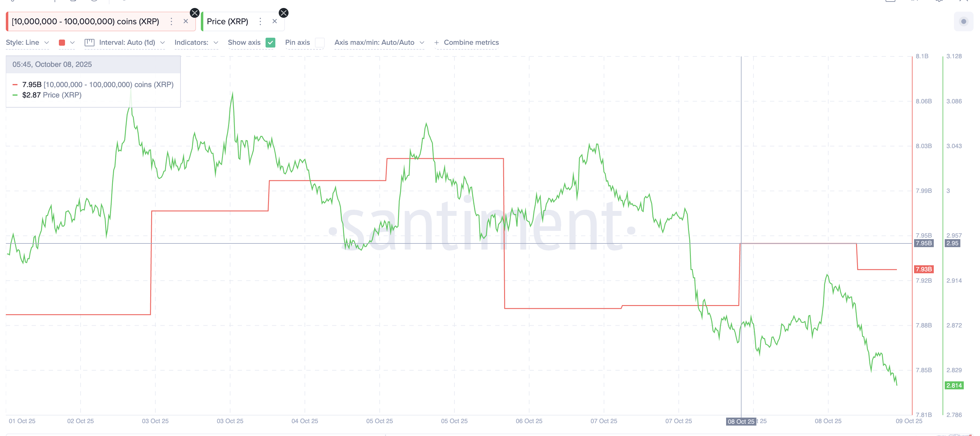Enable the Pin axis checkbox
Screen dimensions: 980x436
click(x=320, y=43)
